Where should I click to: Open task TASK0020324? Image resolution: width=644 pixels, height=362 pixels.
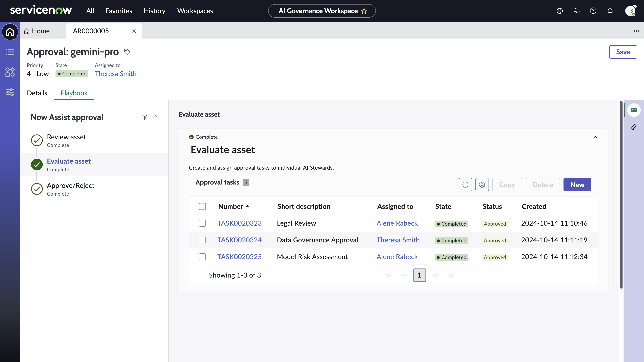click(x=239, y=240)
